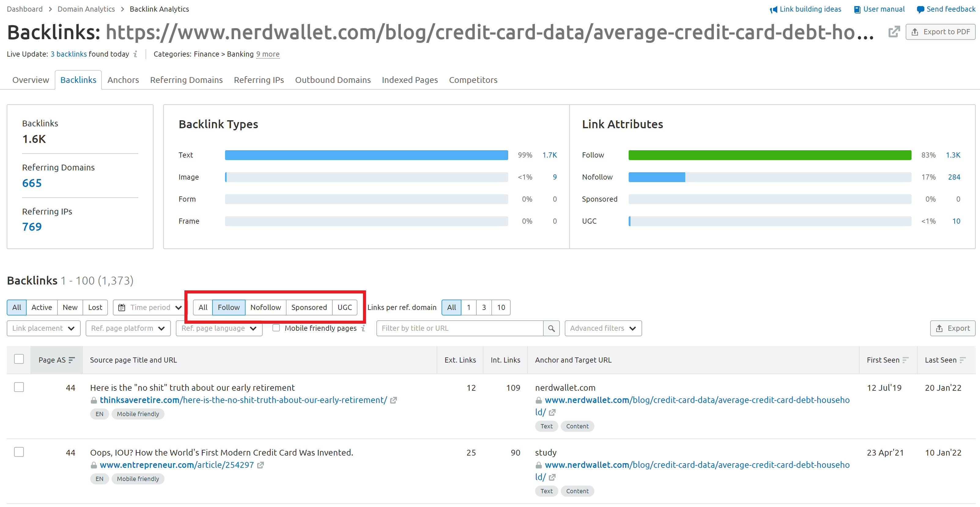The height and width of the screenshot is (507, 980).
Task: Expand the Time period dropdown
Action: tap(150, 308)
